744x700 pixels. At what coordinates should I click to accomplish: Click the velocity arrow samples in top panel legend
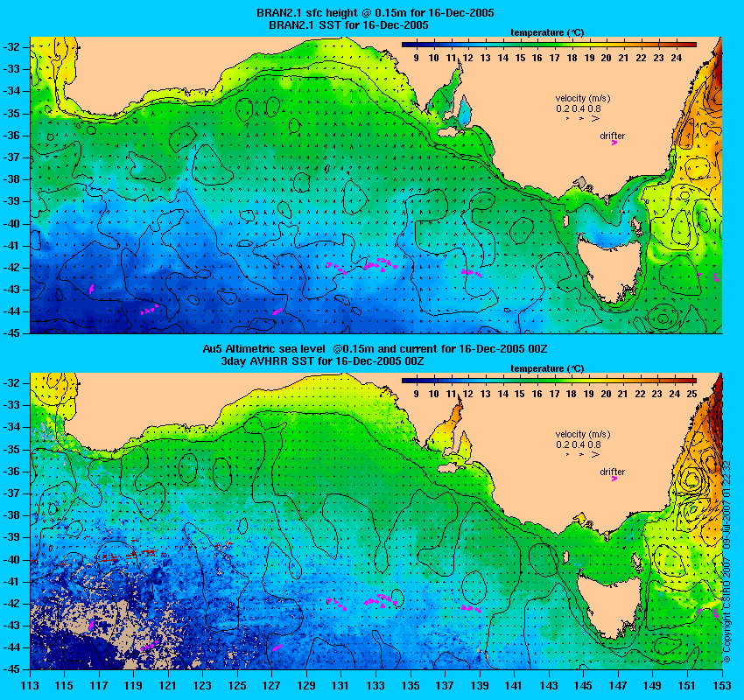[583, 119]
